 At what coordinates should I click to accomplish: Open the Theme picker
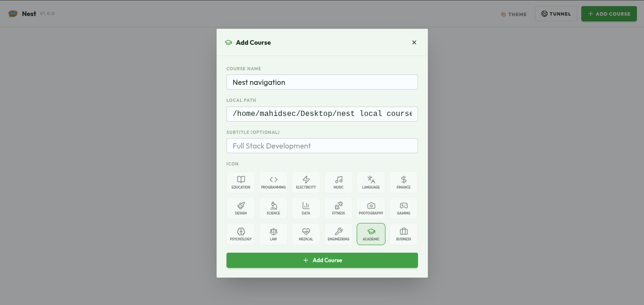tap(514, 14)
